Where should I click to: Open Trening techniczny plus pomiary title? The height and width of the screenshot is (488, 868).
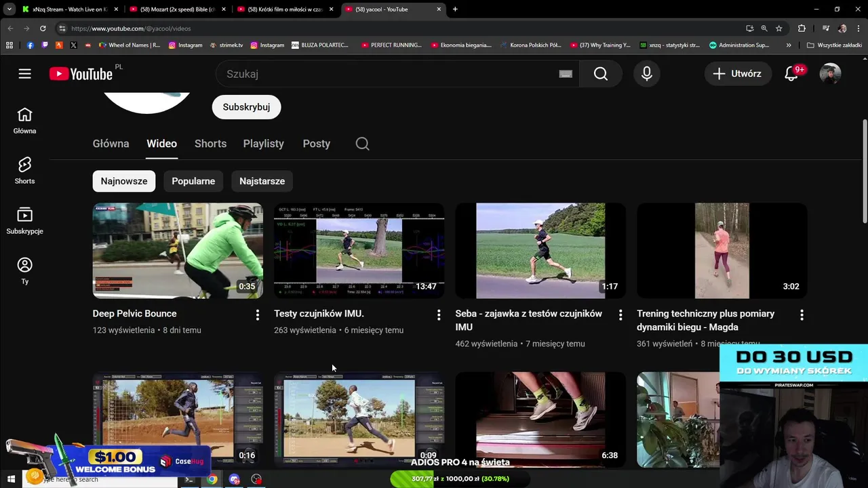[x=705, y=321]
